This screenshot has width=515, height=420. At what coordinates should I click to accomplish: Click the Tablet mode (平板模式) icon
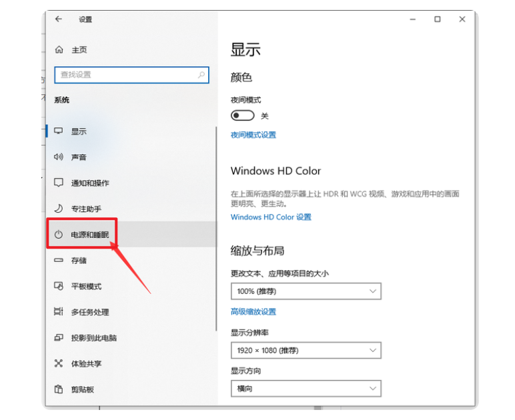pyautogui.click(x=59, y=286)
